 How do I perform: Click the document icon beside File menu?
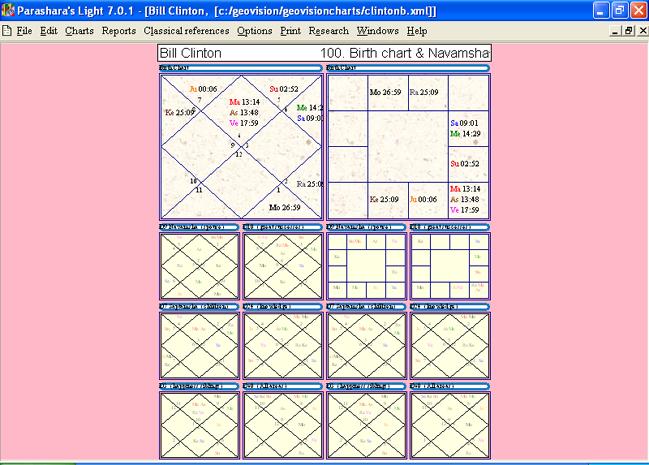(x=7, y=31)
